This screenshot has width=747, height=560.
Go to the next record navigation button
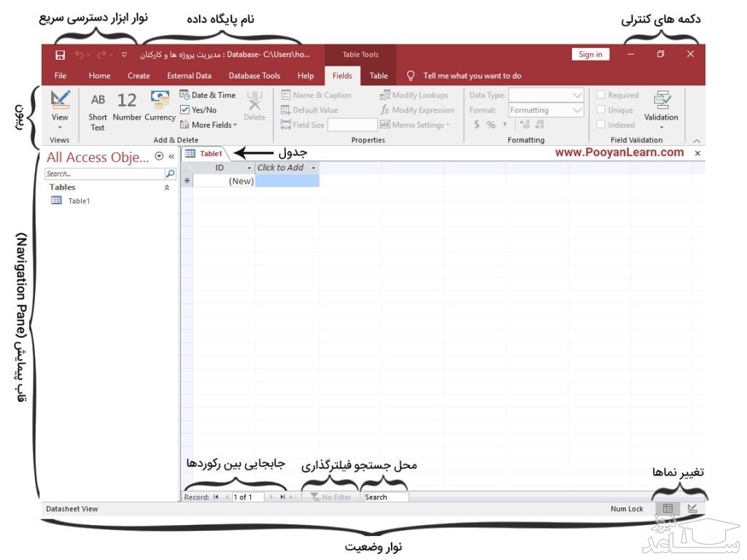(x=272, y=497)
